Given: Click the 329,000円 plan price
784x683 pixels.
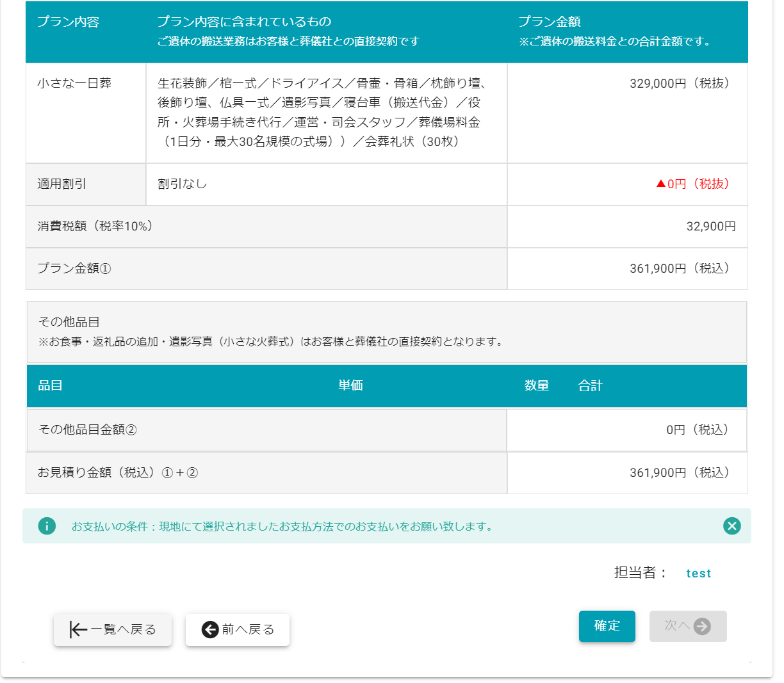Looking at the screenshot, I should (x=679, y=83).
